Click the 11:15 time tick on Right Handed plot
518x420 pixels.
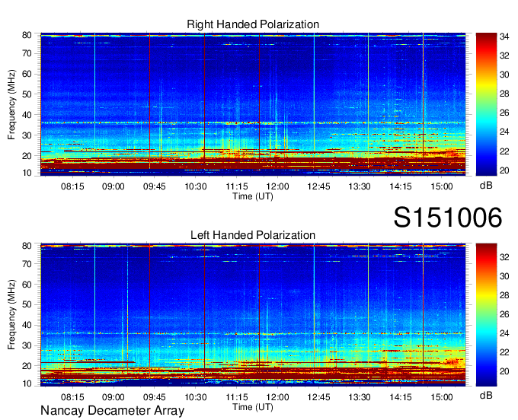[237, 186]
